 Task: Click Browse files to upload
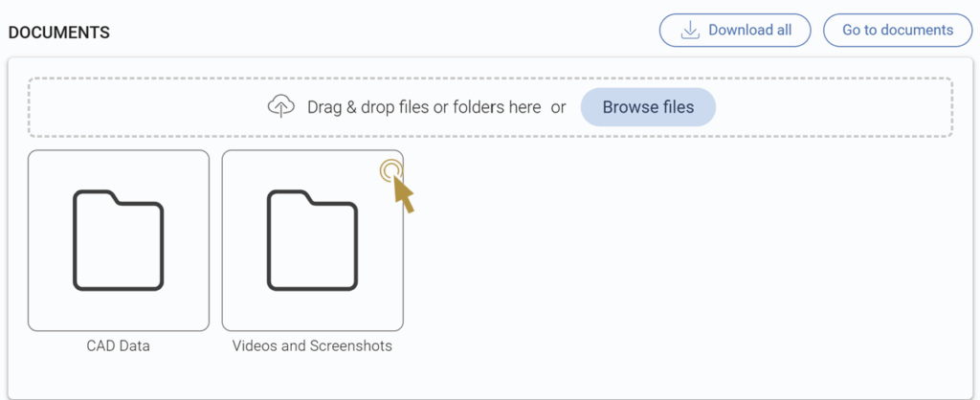click(648, 107)
